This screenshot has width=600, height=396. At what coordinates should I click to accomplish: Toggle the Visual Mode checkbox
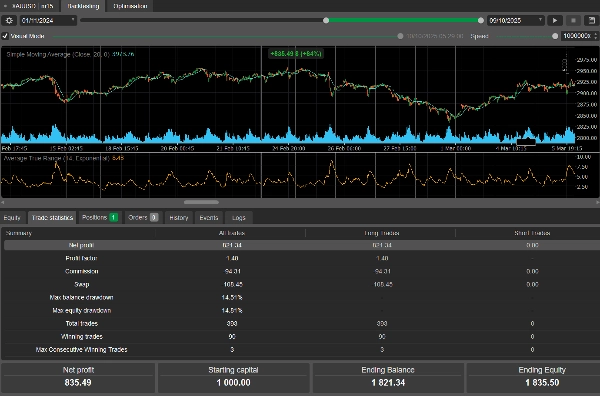[x=5, y=36]
